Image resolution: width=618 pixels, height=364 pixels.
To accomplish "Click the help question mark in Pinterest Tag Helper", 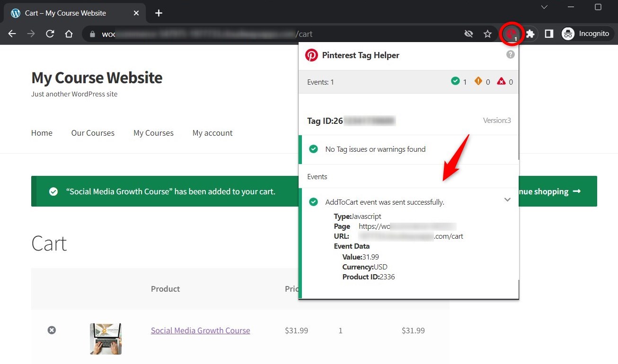I will click(x=510, y=54).
